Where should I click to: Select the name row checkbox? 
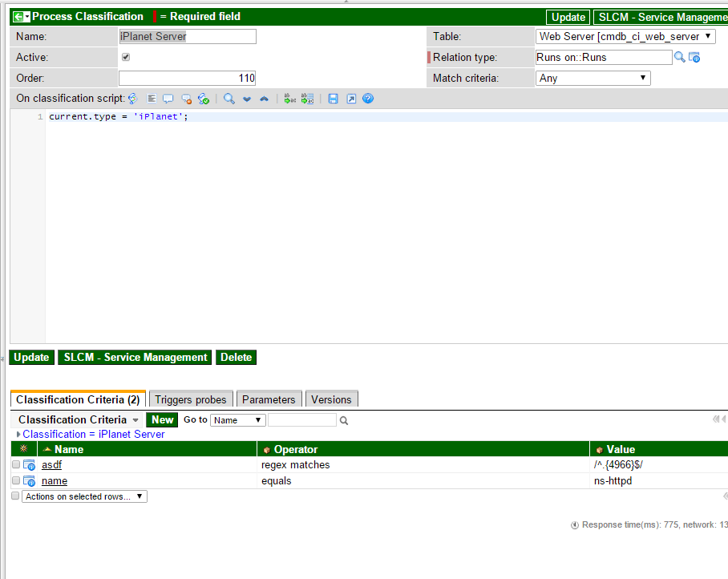[x=16, y=480]
